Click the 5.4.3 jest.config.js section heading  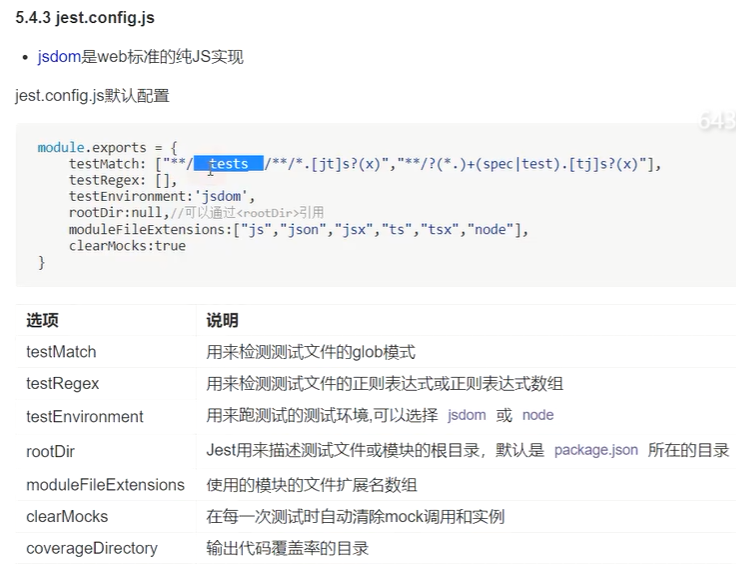(x=85, y=18)
